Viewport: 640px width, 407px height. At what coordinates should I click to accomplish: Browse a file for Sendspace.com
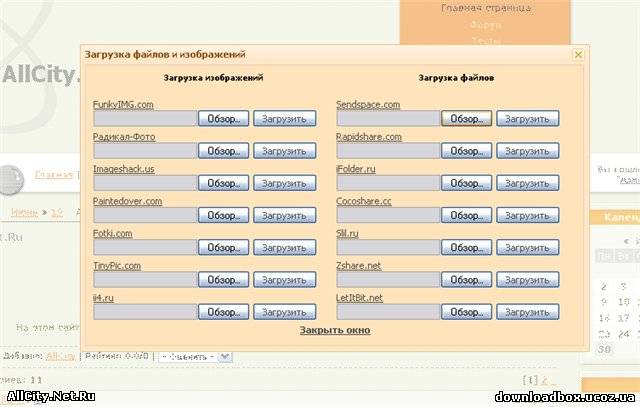pyautogui.click(x=467, y=119)
